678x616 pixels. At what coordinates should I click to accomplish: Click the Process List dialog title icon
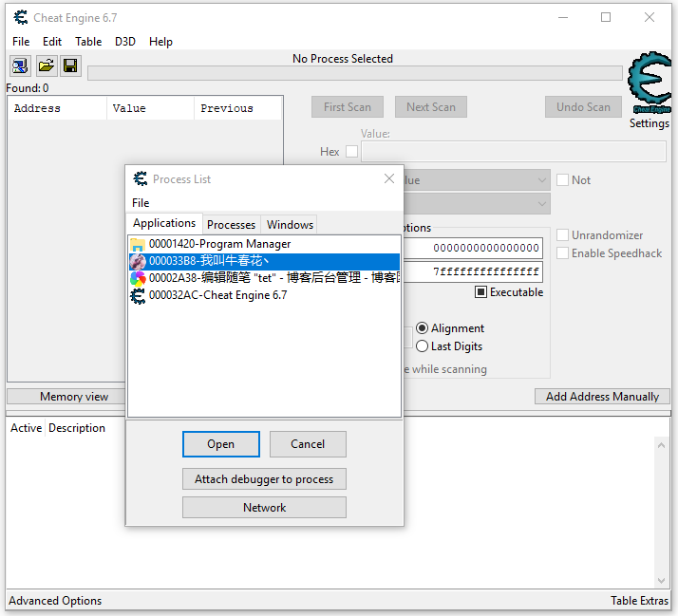[141, 179]
